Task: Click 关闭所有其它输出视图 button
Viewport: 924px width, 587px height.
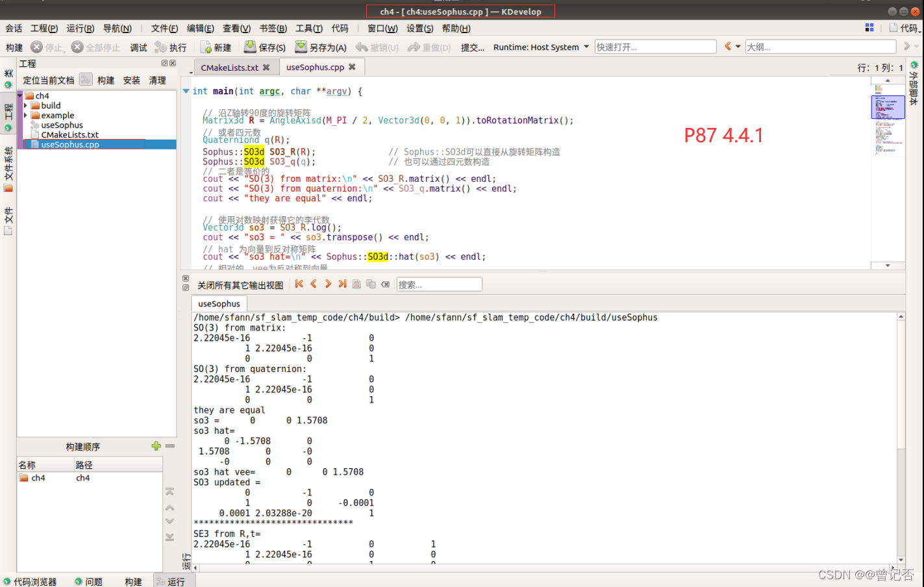Action: click(240, 285)
